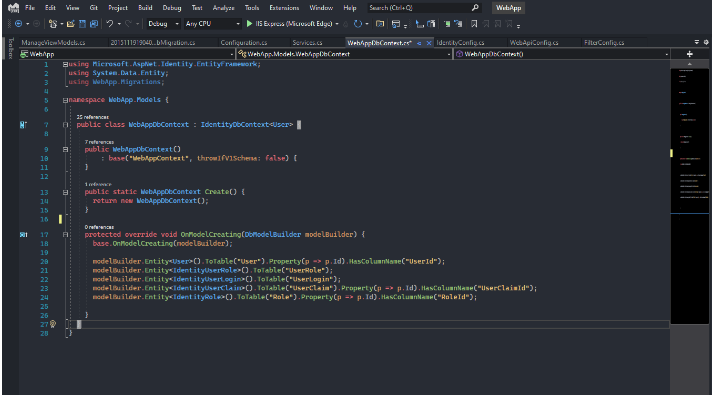Switch to the IdentityConfig.cs tab

460,42
